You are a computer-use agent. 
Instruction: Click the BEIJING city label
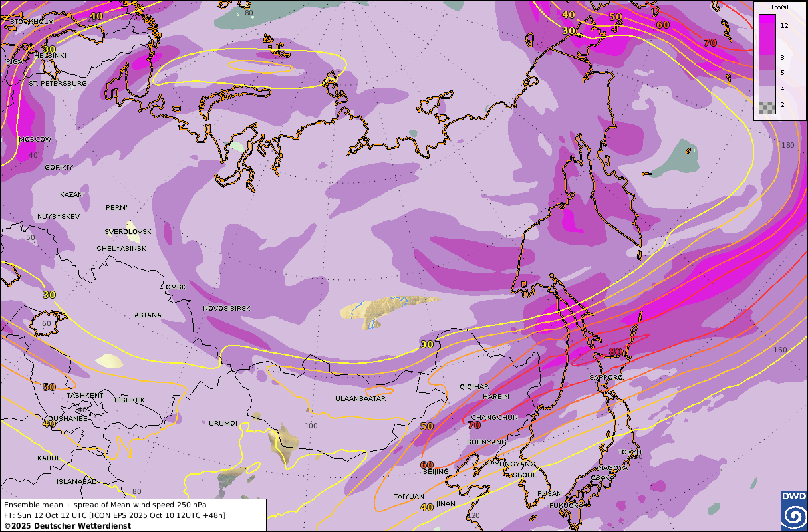coord(436,471)
